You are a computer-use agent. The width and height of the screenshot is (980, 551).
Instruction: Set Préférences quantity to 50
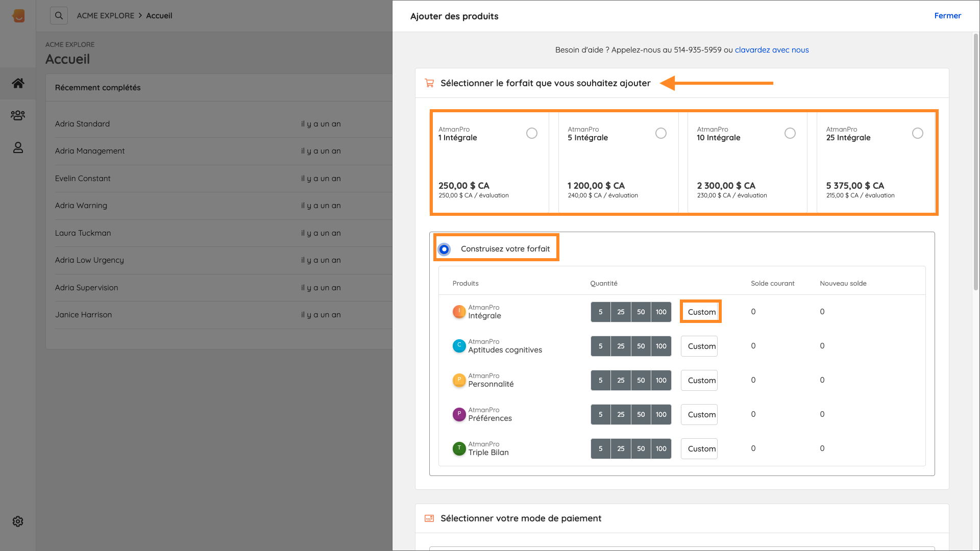[x=641, y=414]
